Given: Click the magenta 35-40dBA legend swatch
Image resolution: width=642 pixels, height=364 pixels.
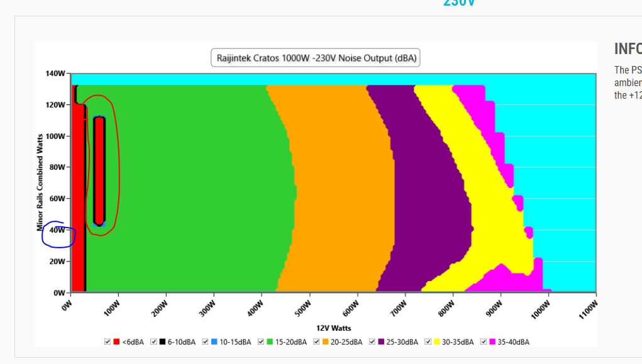Looking at the screenshot, I should point(492,341).
